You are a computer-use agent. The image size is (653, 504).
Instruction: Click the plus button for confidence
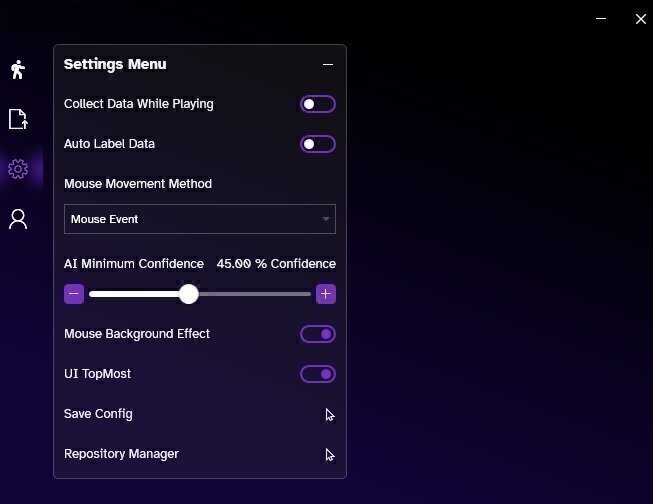click(326, 294)
